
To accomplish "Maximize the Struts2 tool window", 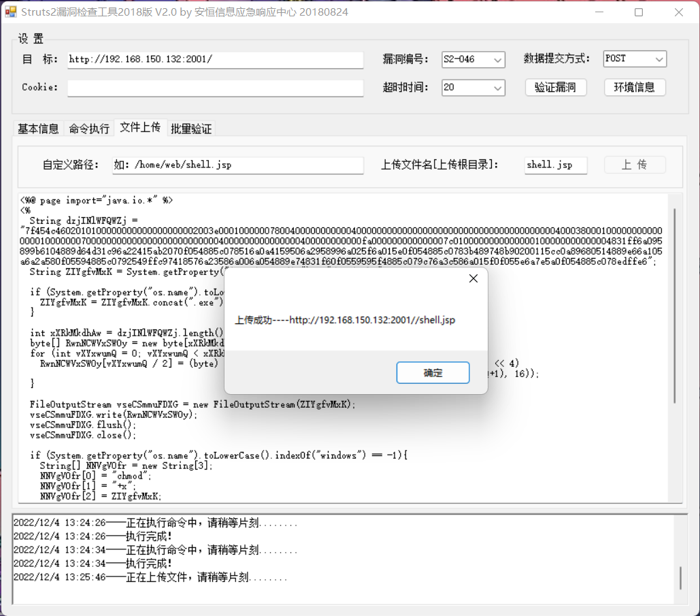I will pyautogui.click(x=639, y=12).
